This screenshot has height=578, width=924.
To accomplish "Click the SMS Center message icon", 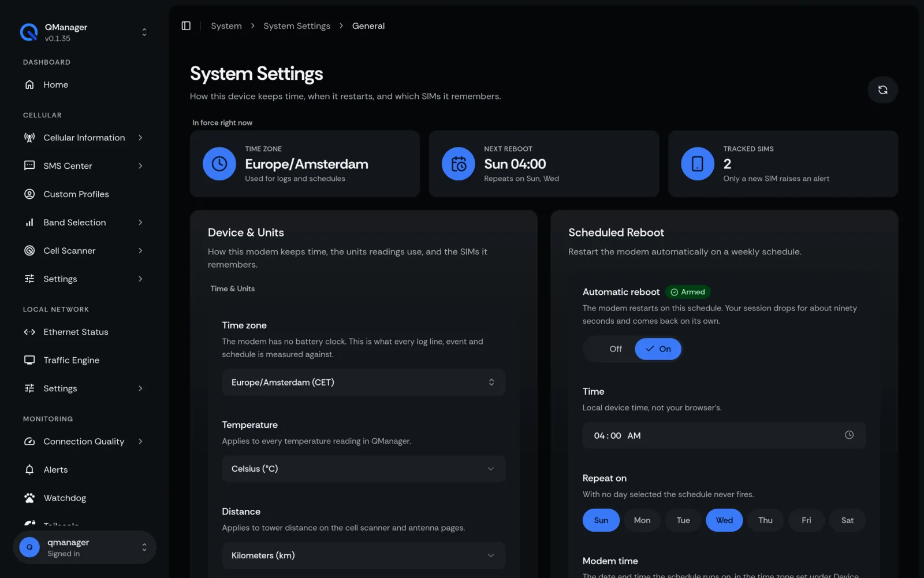I will pyautogui.click(x=29, y=166).
